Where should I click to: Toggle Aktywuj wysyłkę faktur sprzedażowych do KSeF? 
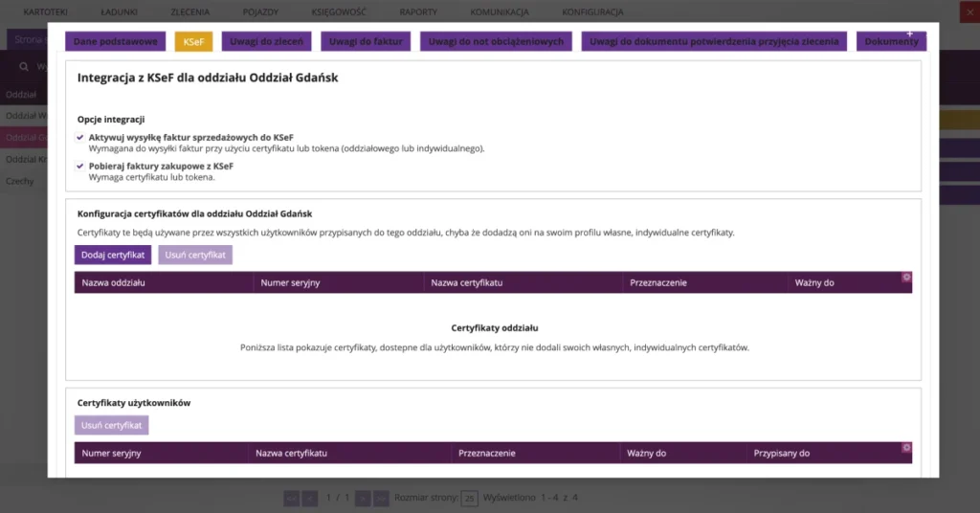(80, 138)
